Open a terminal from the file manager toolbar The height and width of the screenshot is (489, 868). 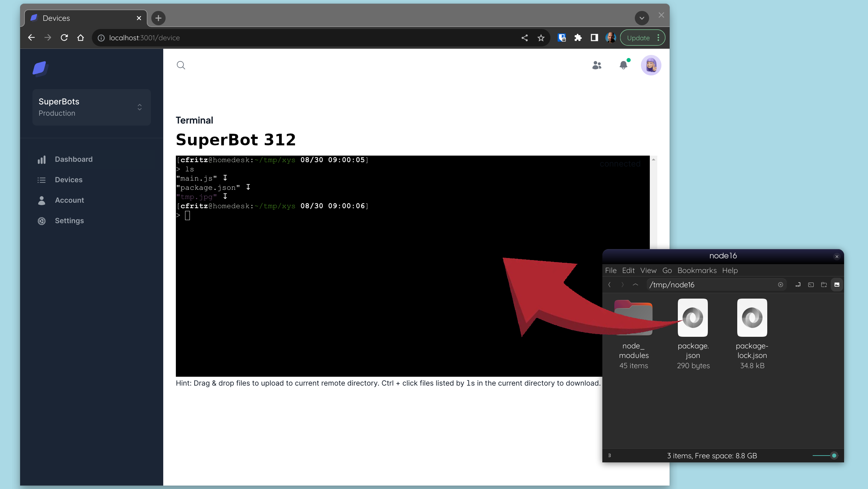(x=811, y=284)
